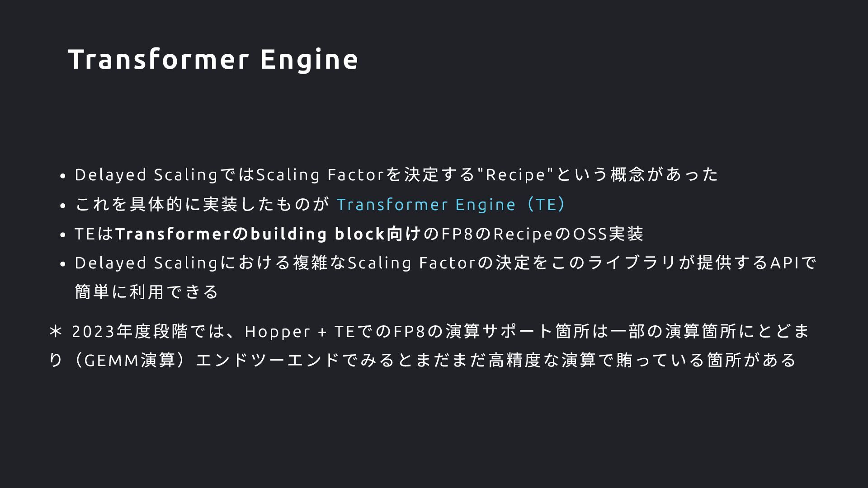The width and height of the screenshot is (868, 488).
Task: Click the wrapped line 簡単に利用できる
Action: 147,292
